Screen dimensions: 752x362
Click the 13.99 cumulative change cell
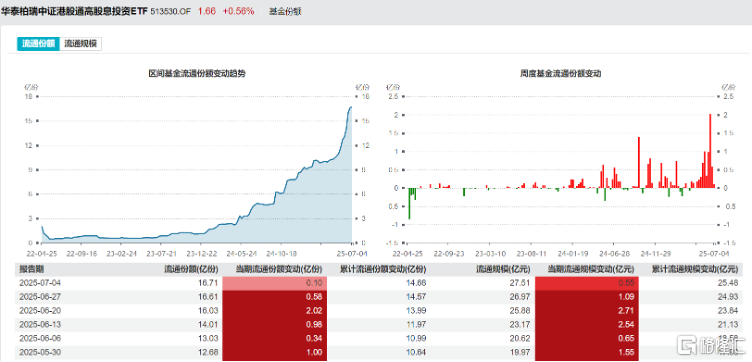pos(417,311)
